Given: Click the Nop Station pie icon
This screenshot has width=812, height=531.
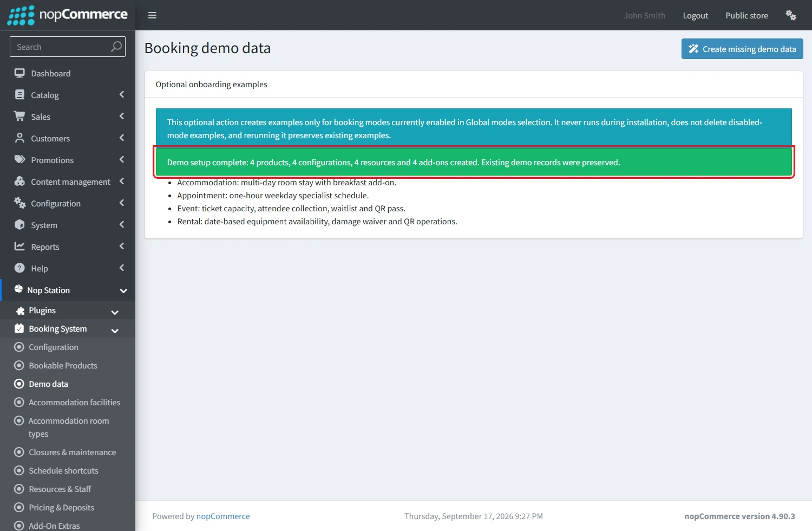Looking at the screenshot, I should click(18, 289).
